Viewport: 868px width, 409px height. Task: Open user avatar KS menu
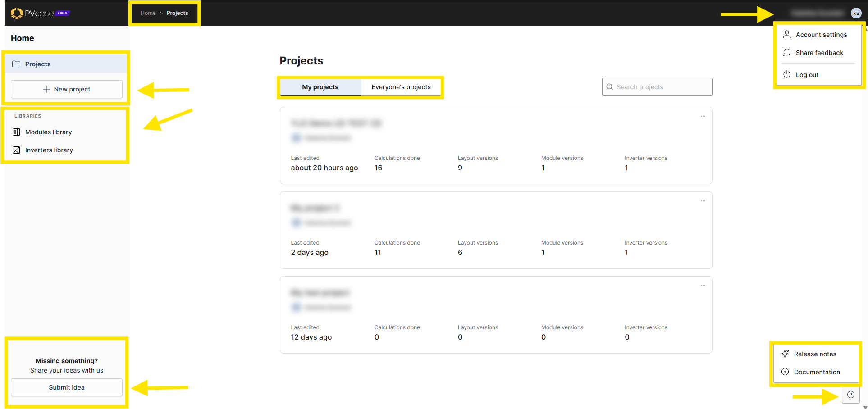pyautogui.click(x=856, y=13)
